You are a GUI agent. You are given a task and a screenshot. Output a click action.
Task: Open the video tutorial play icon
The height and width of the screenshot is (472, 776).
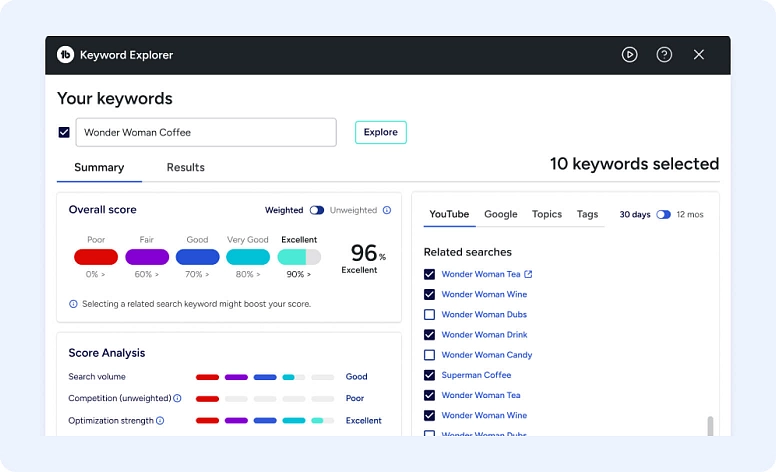pos(630,54)
